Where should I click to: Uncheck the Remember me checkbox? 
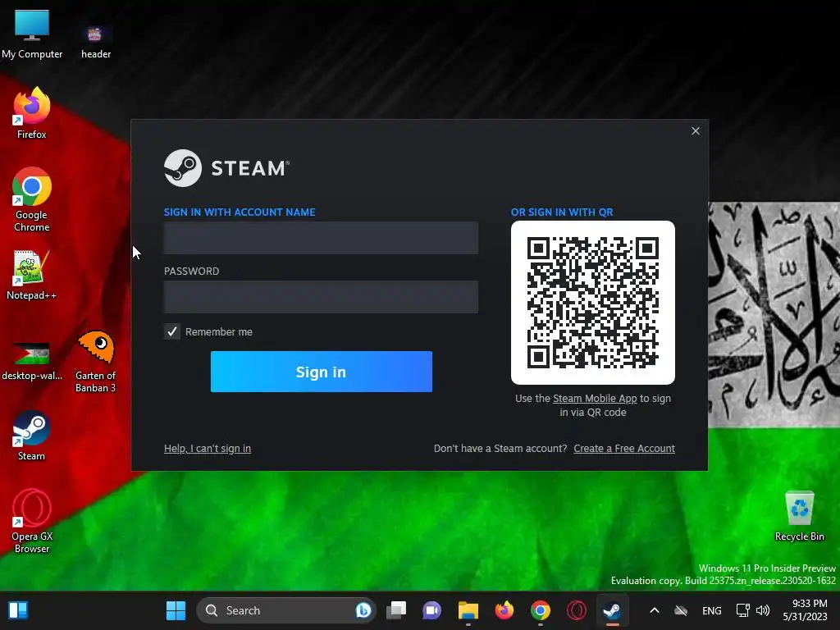point(172,331)
